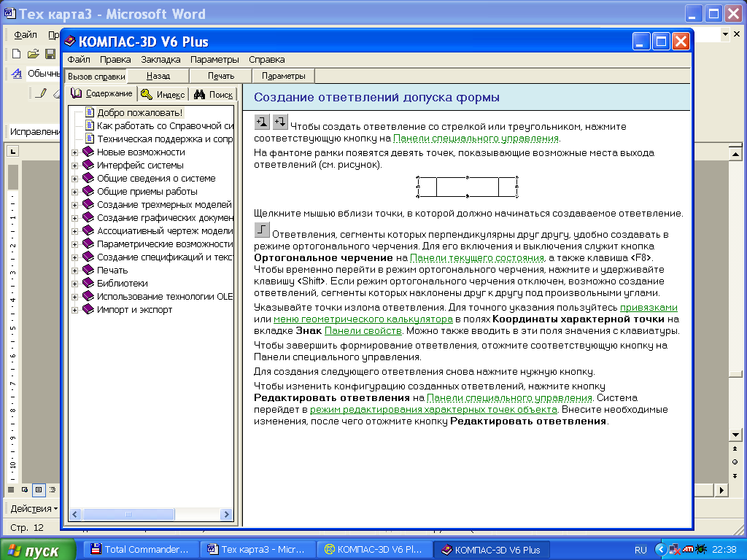This screenshot has width=747, height=560.
Task: Switch to the Поиск tab
Action: tap(214, 95)
